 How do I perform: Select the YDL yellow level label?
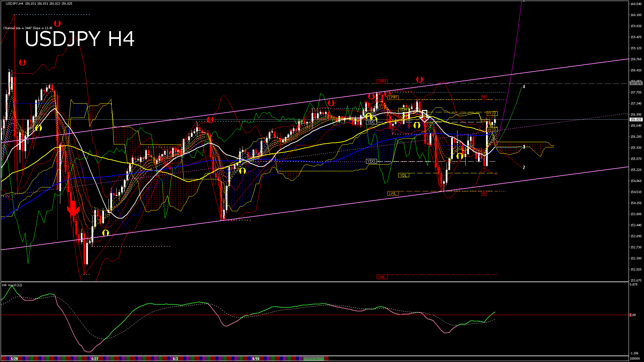click(404, 175)
